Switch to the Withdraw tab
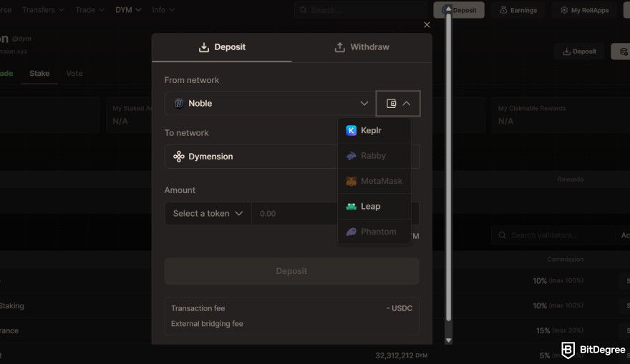 tap(362, 47)
